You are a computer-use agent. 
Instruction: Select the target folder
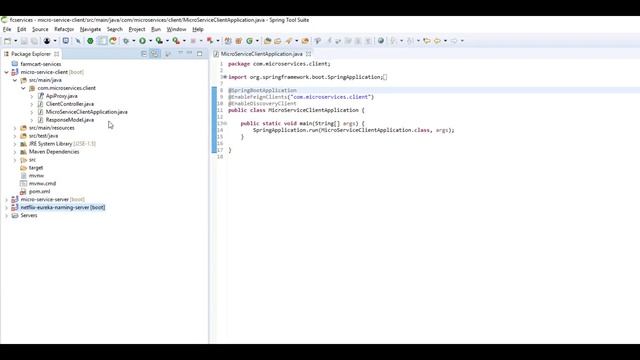coord(36,168)
